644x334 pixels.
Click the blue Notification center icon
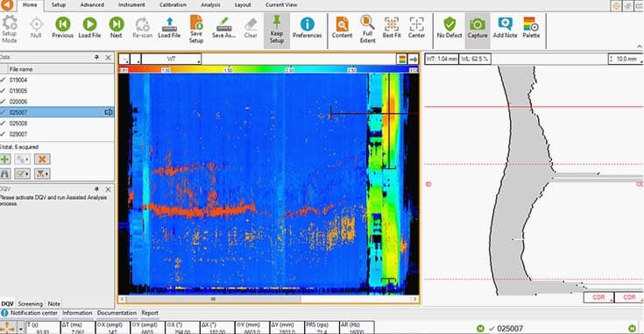pyautogui.click(x=4, y=313)
